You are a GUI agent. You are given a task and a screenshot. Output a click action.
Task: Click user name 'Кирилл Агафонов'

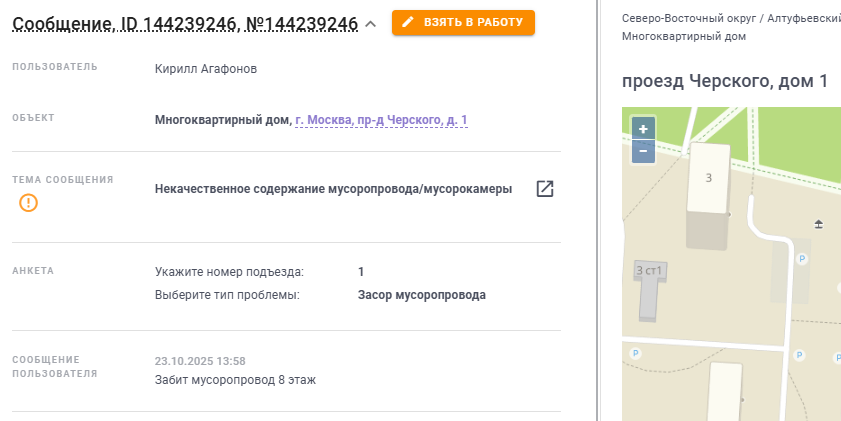click(207, 69)
